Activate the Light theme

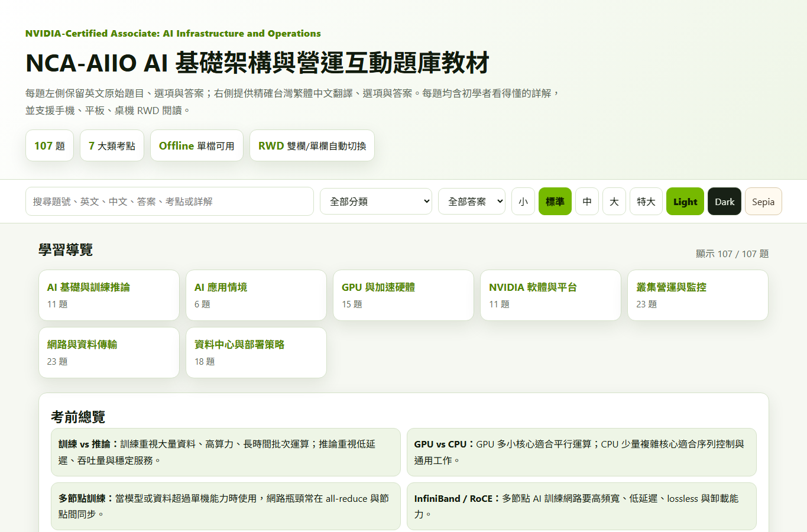tap(685, 202)
